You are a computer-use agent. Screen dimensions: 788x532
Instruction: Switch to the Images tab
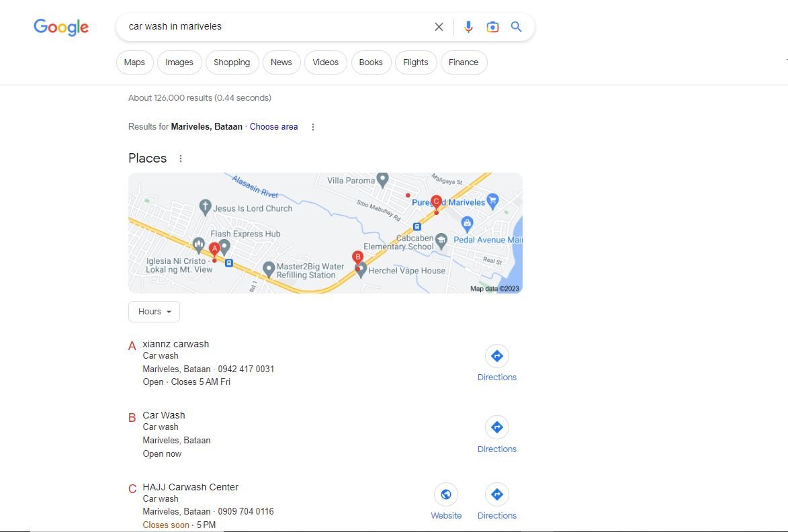click(179, 62)
